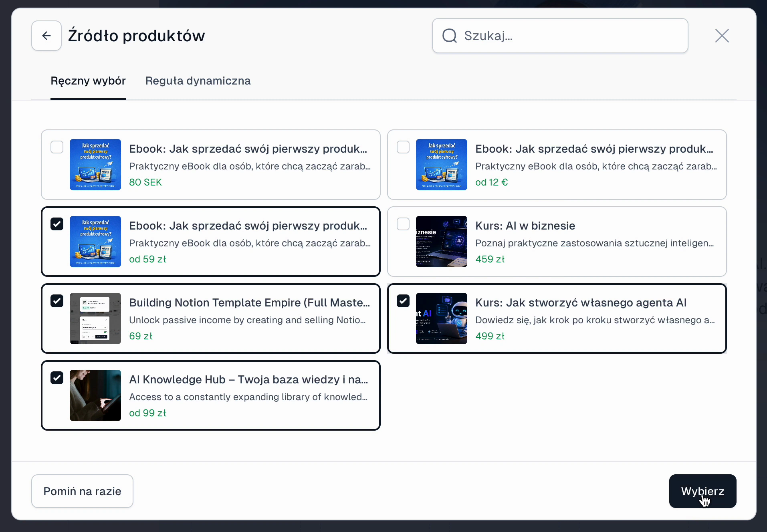767x532 pixels.
Task: Click 'Dowiedz się, jak krok po kroku' description
Action: tap(595, 320)
